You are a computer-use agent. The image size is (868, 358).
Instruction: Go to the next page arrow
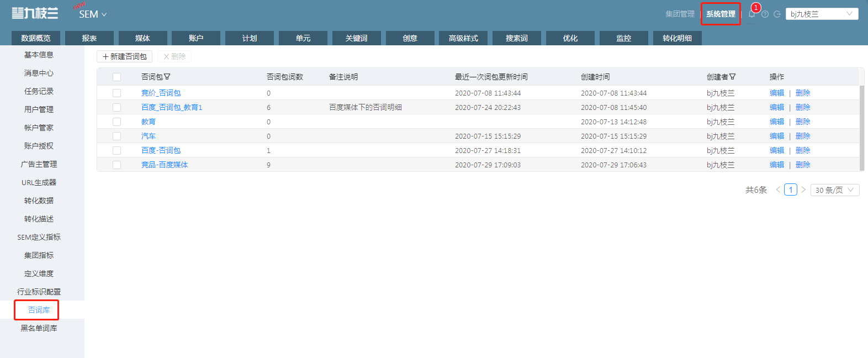803,189
